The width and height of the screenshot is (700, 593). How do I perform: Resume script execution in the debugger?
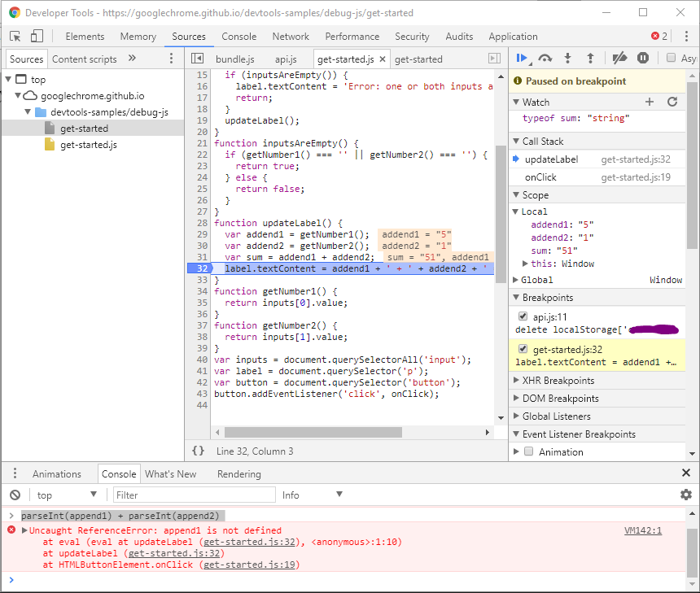pos(523,59)
